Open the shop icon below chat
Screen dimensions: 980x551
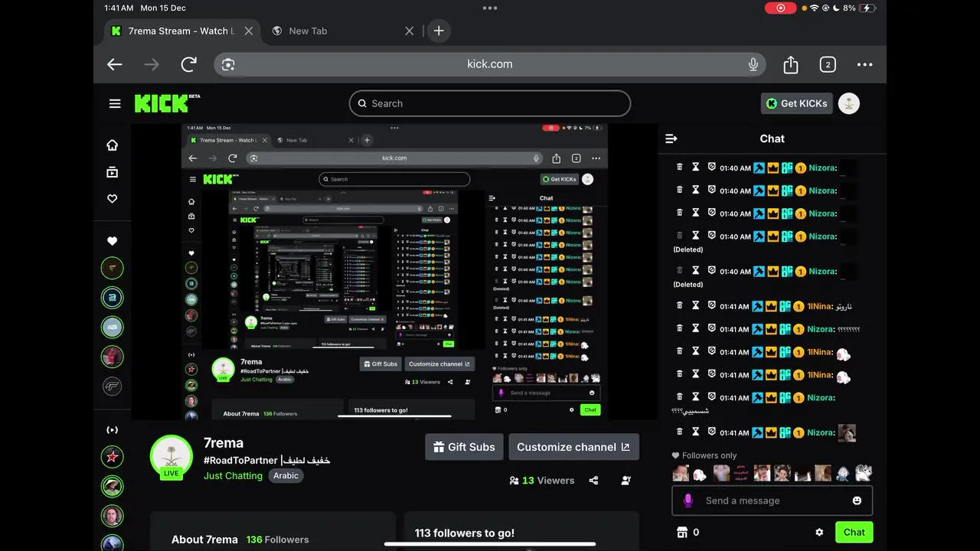click(682, 532)
